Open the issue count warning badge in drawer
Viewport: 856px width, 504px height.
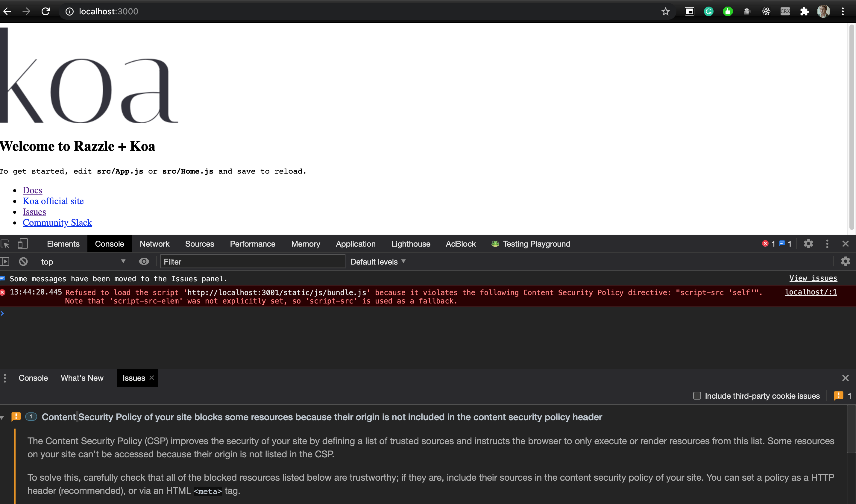click(x=843, y=396)
